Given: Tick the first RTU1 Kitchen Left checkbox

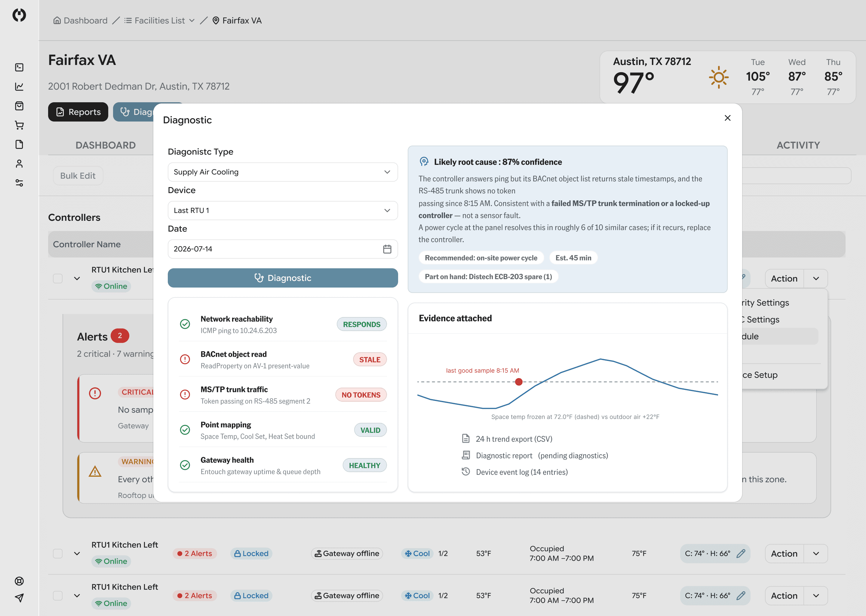Looking at the screenshot, I should (58, 279).
